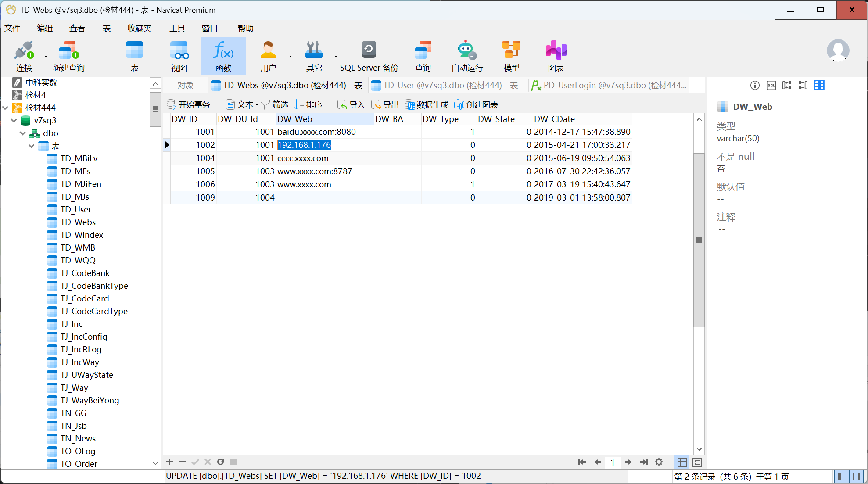Show DDL in the info pane

coord(771,86)
